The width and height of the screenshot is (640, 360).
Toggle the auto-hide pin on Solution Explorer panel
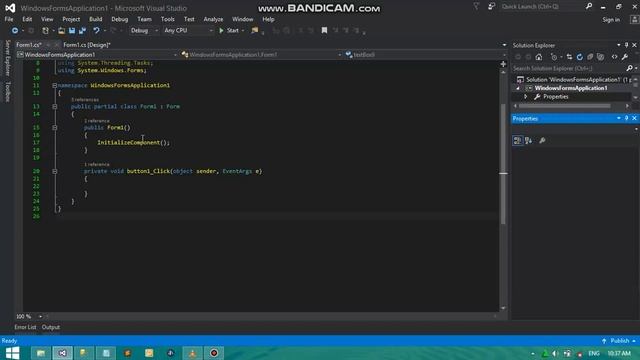(x=627, y=45)
